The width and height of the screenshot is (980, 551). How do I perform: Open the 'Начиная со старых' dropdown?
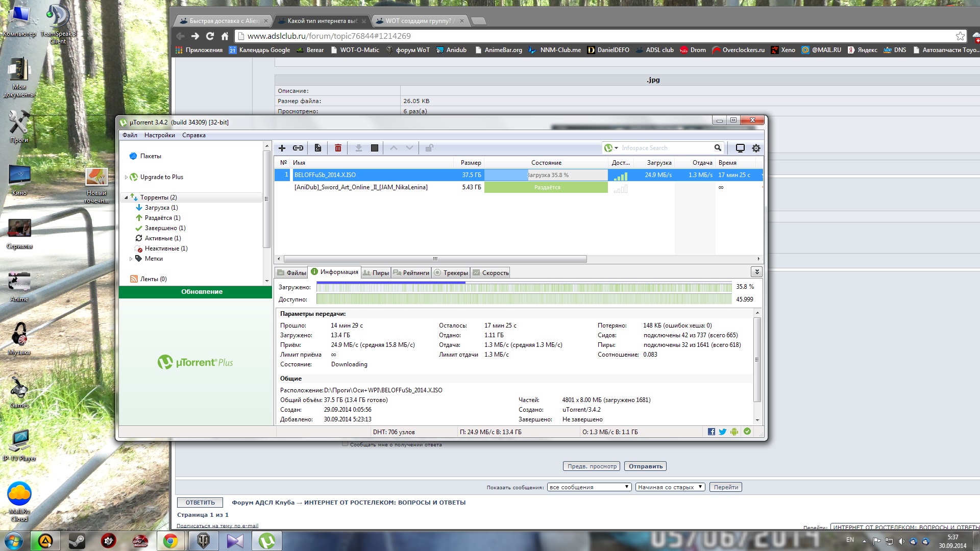point(670,487)
